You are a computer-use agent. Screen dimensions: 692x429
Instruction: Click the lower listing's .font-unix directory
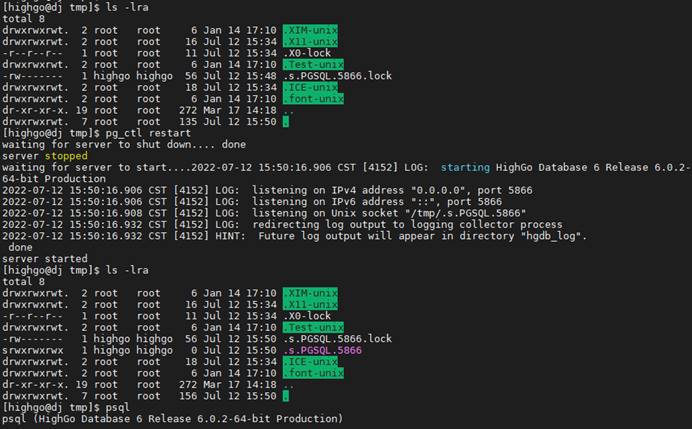click(313, 373)
